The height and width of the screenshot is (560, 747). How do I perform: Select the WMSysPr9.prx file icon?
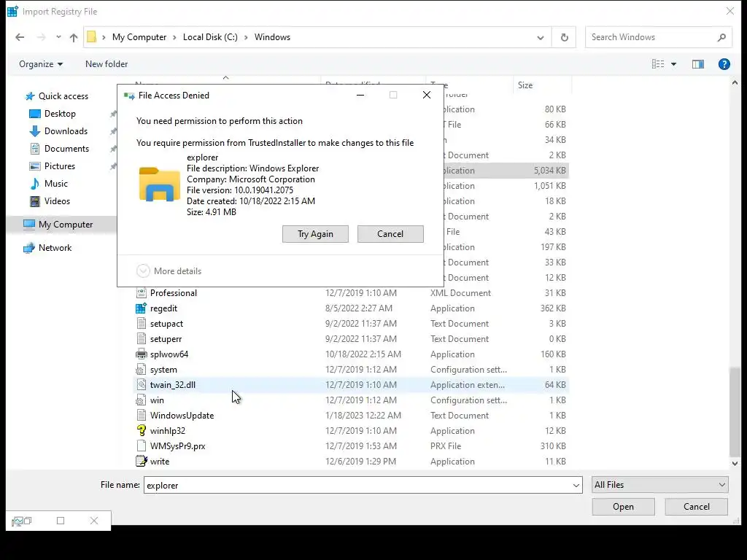pyautogui.click(x=141, y=446)
